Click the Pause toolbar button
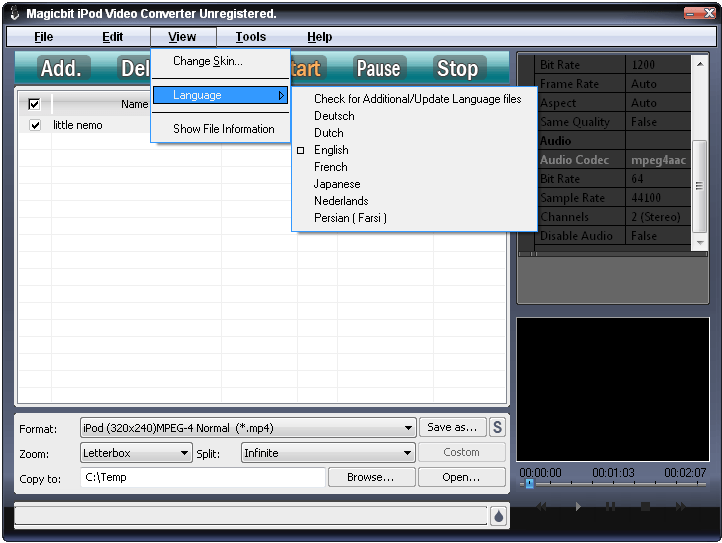The height and width of the screenshot is (543, 722). [x=378, y=68]
